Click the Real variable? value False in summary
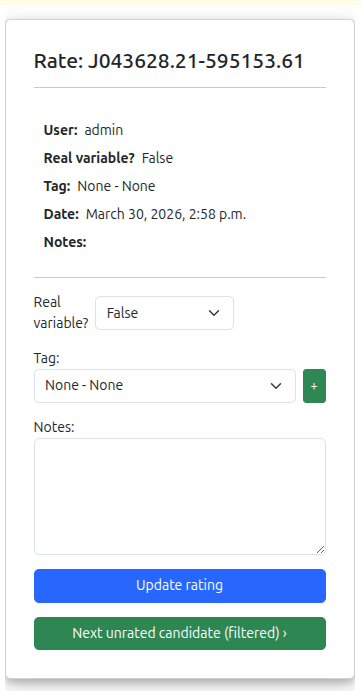 pyautogui.click(x=157, y=158)
